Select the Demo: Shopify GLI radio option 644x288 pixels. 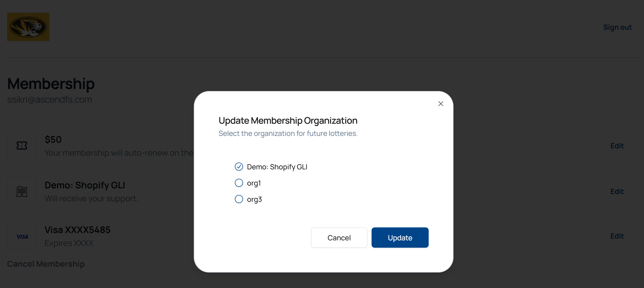pos(239,167)
